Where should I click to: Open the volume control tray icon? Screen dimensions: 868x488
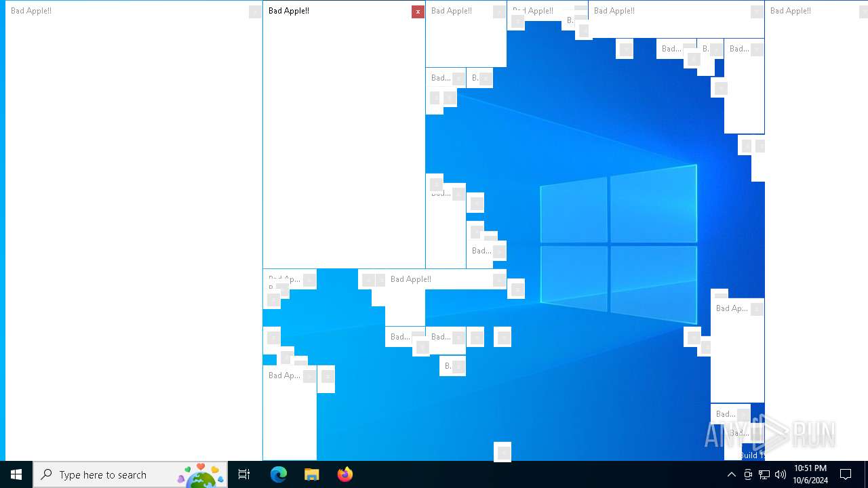pos(780,474)
